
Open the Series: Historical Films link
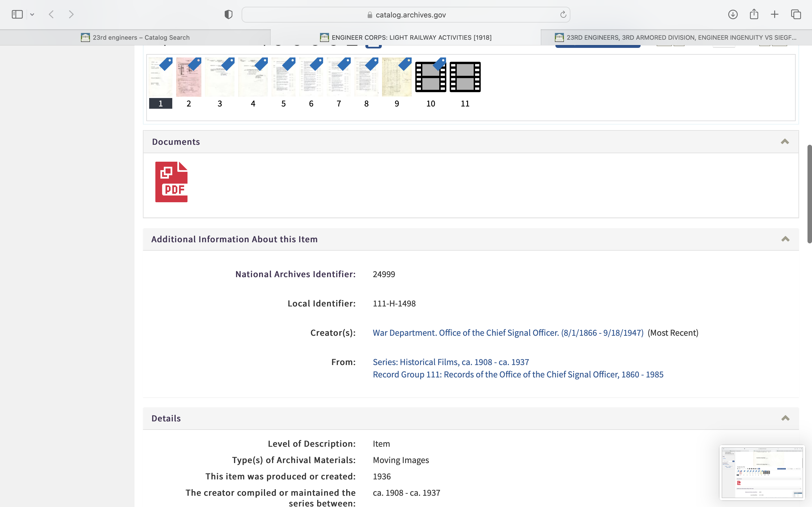coord(451,362)
